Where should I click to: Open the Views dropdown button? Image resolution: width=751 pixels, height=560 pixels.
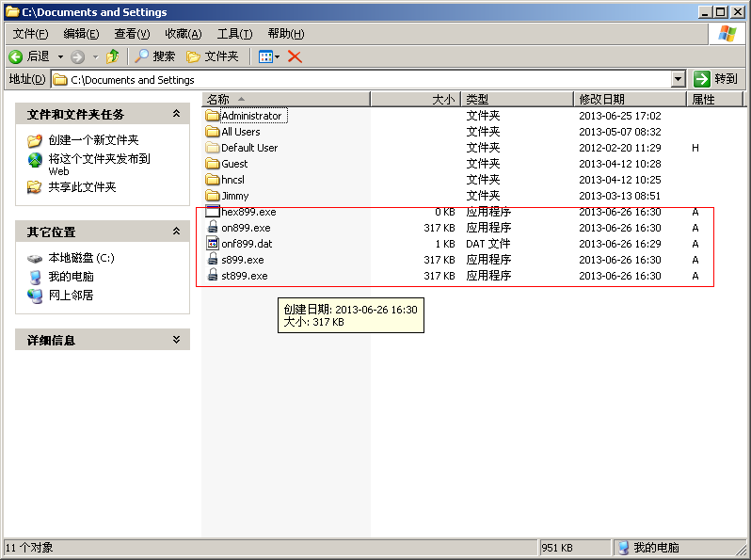[x=268, y=56]
